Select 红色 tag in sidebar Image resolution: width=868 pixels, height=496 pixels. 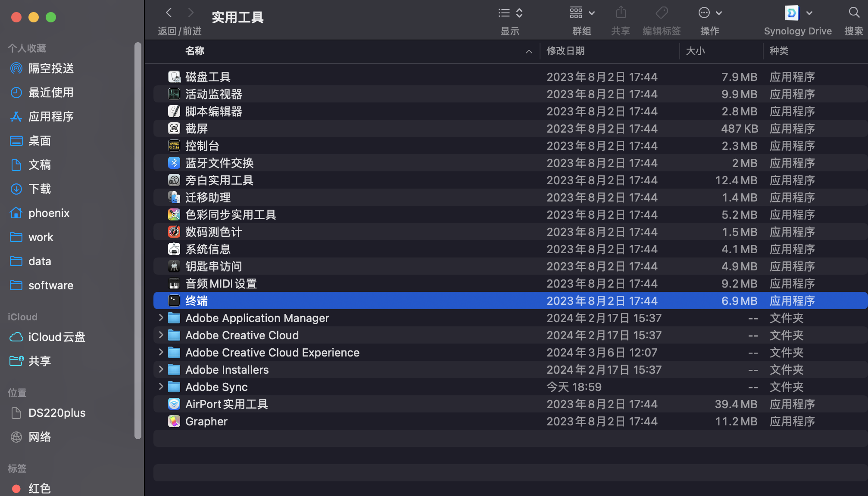(x=39, y=487)
